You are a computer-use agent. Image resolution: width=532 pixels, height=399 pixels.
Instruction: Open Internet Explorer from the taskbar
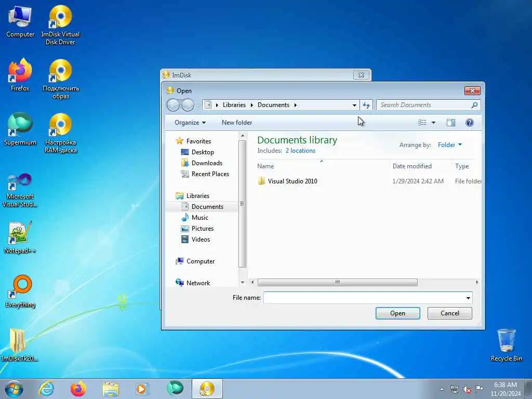click(x=46, y=389)
